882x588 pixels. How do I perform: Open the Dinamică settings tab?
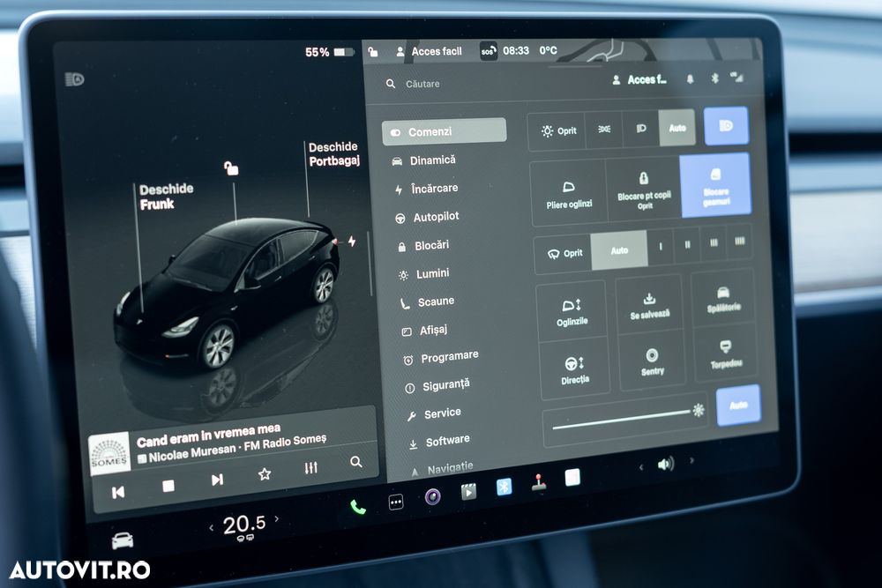click(x=424, y=160)
